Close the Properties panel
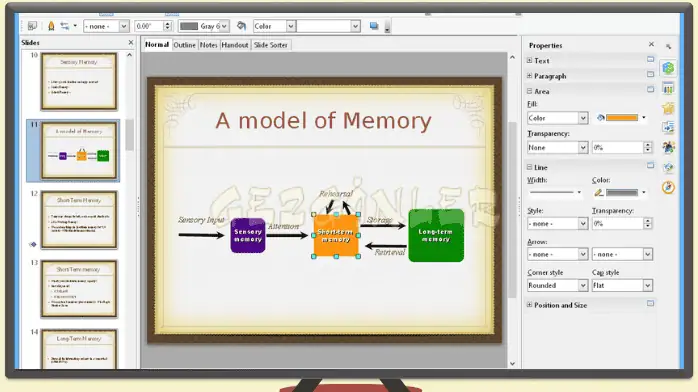 click(x=651, y=44)
